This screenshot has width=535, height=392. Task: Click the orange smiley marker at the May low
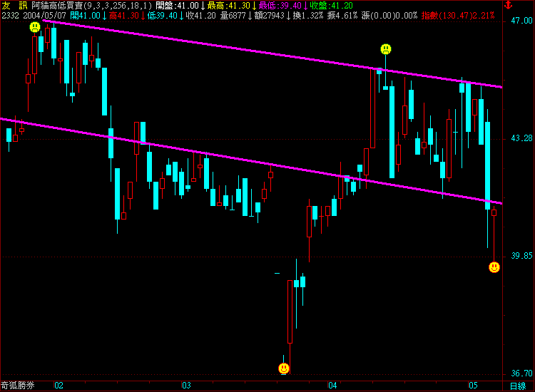click(x=494, y=267)
